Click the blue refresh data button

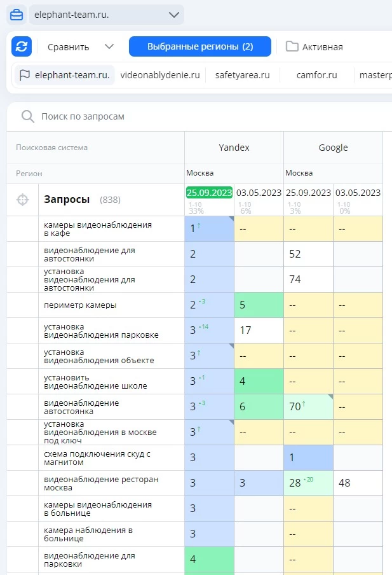22,46
